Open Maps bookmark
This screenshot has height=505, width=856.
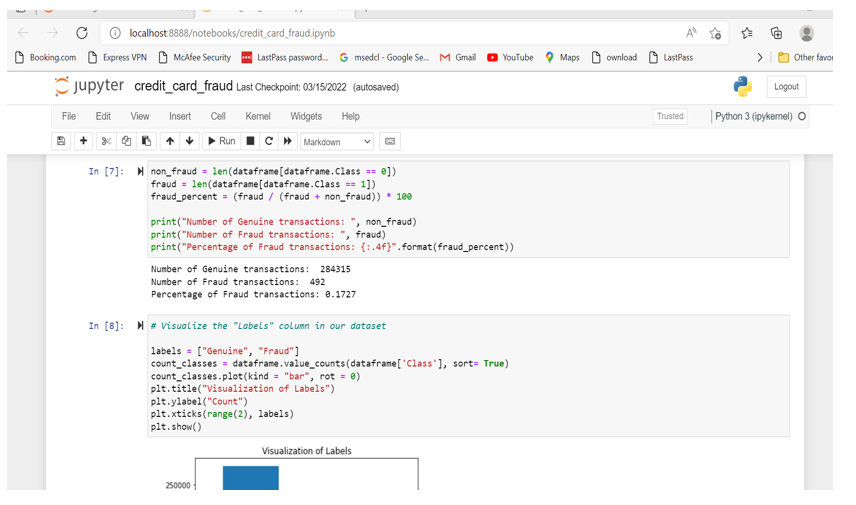point(562,57)
